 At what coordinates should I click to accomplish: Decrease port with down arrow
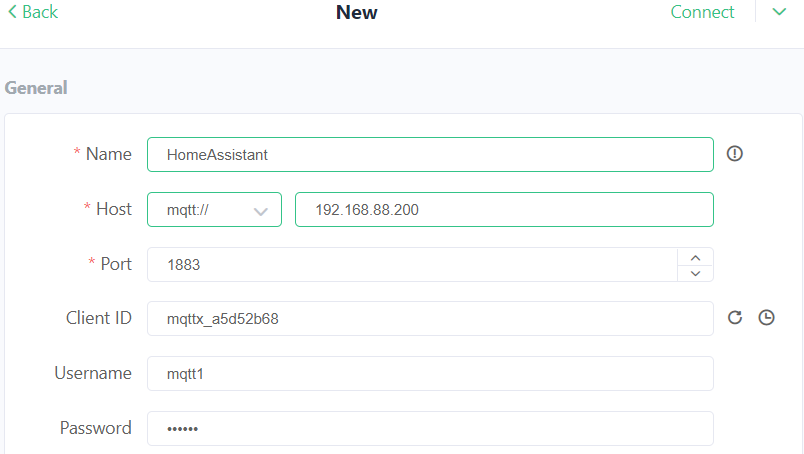(695, 273)
